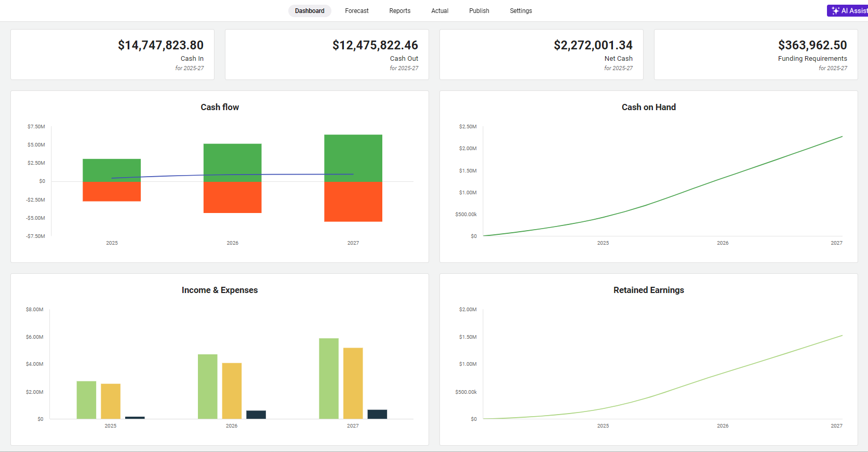Select the Cash Out value $12,475,822.46
Viewport: 868px width, 452px height.
coord(375,45)
